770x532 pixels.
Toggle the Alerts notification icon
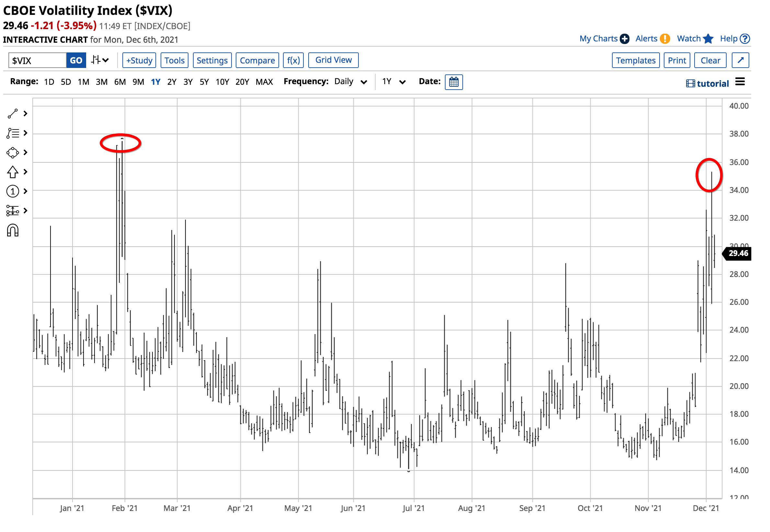(x=665, y=39)
